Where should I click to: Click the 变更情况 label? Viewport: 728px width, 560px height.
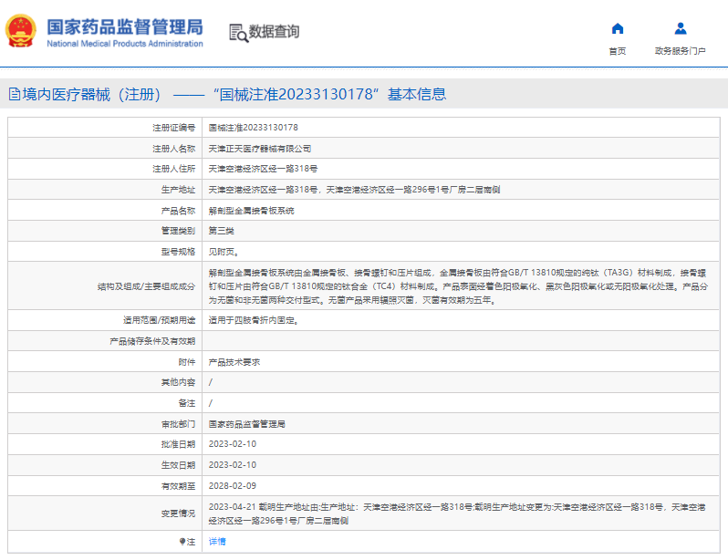point(178,513)
